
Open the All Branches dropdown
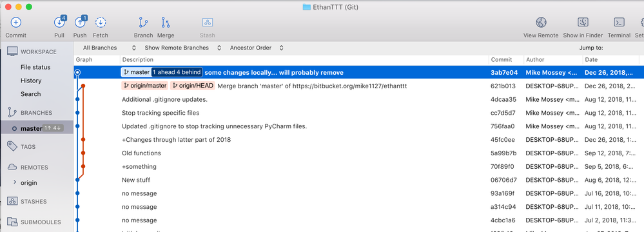pos(109,48)
